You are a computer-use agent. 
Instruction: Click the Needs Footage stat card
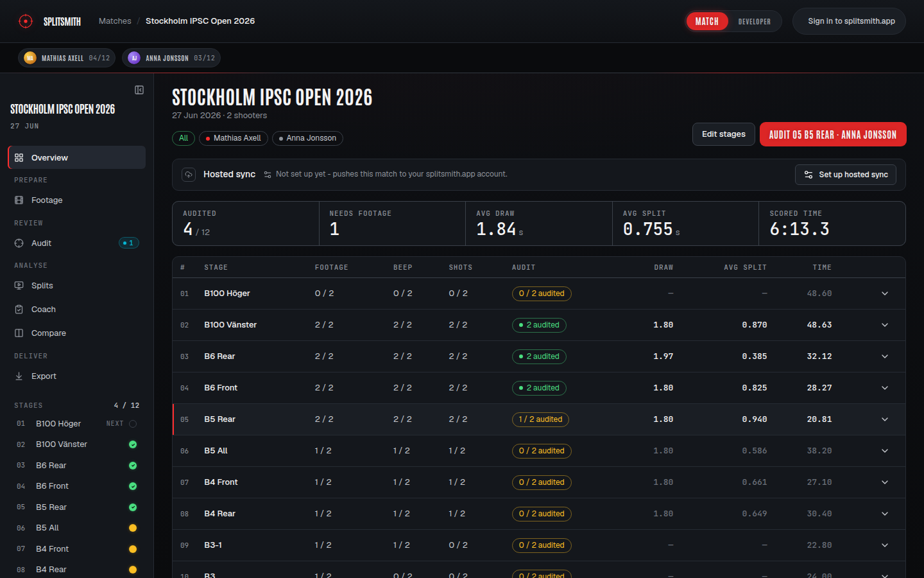(x=392, y=223)
